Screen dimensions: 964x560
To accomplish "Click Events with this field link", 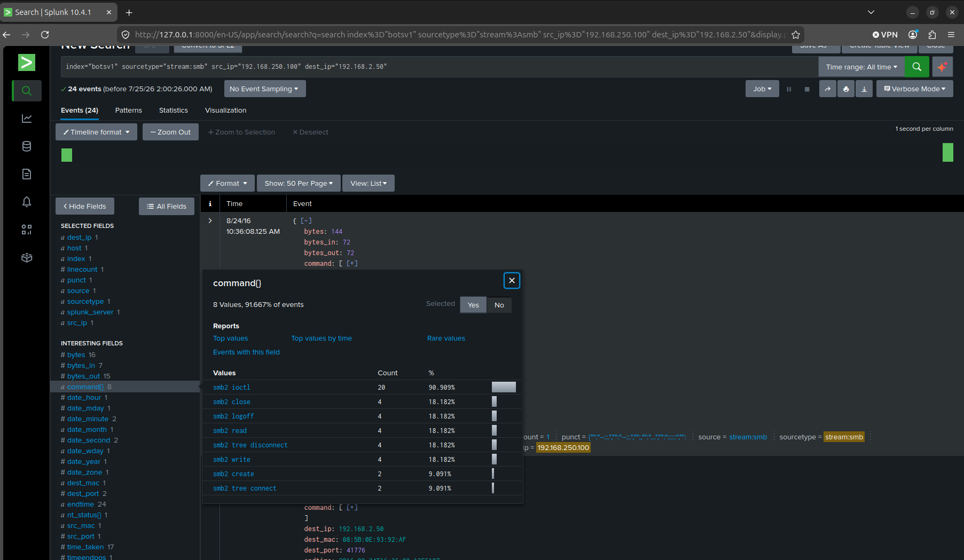I will click(246, 352).
